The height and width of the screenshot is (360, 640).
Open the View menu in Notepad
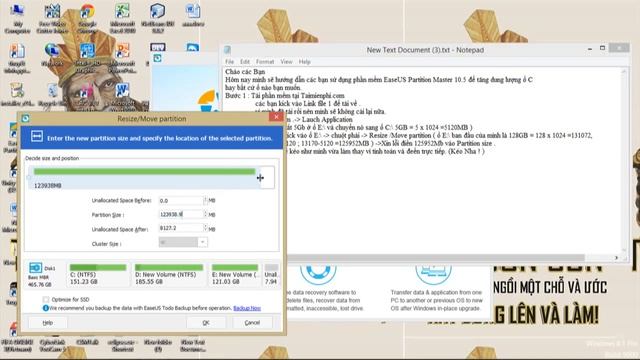point(286,62)
